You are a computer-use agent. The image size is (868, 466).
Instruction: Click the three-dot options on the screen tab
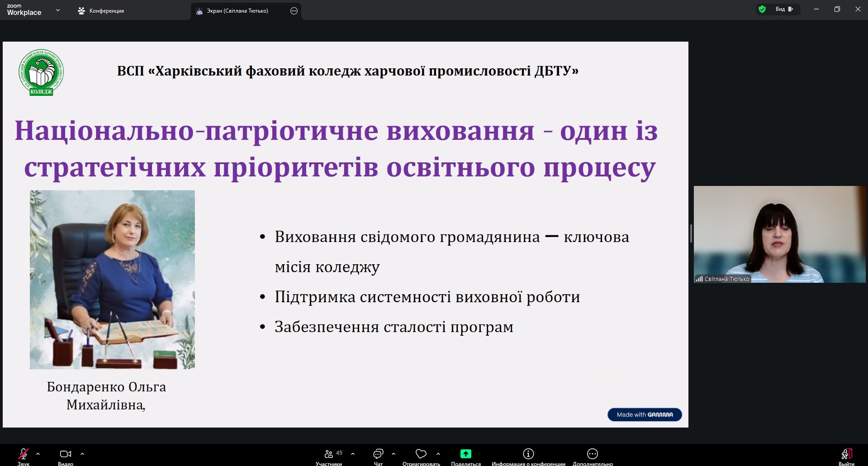click(x=294, y=11)
